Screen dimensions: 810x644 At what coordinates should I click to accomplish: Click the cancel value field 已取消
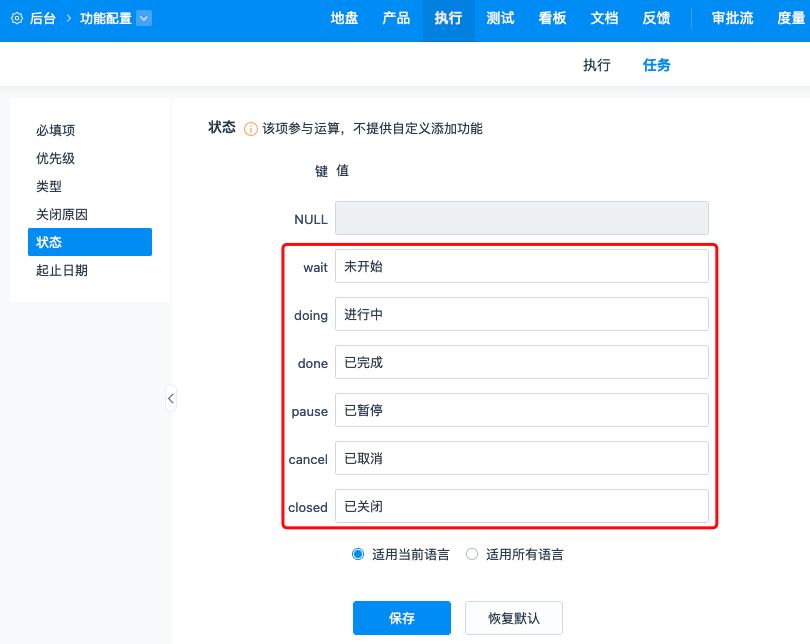tap(522, 458)
